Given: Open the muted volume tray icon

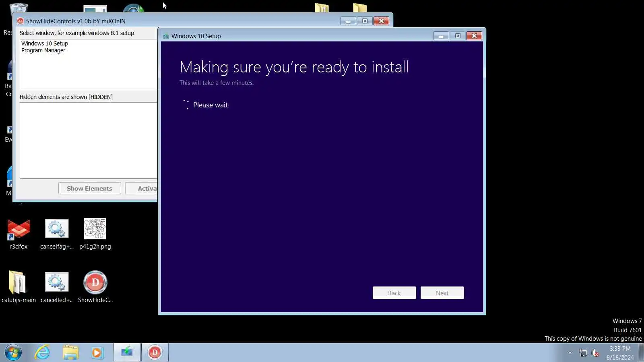Looking at the screenshot, I should click(595, 353).
